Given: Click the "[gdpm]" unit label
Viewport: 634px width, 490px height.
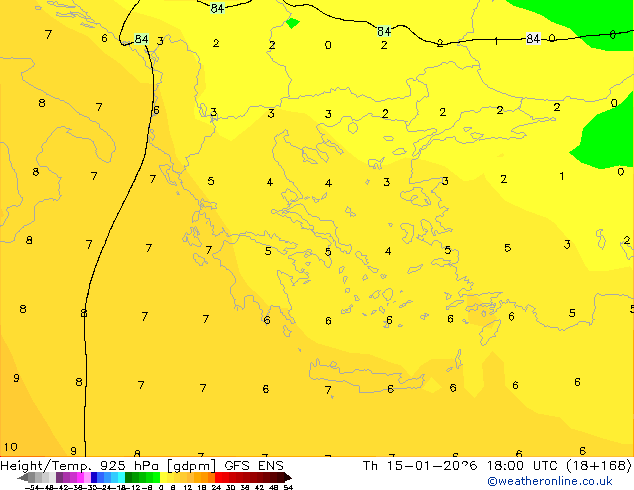Looking at the screenshot, I should pyautogui.click(x=191, y=466).
